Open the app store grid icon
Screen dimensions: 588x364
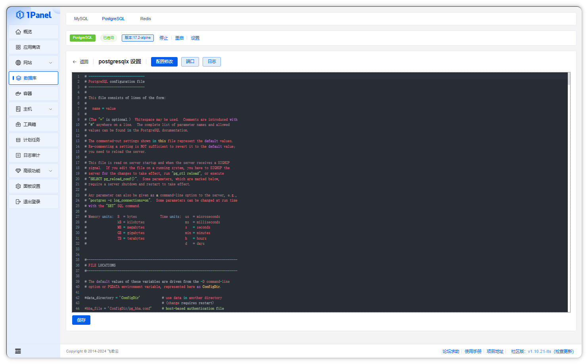(x=18, y=47)
